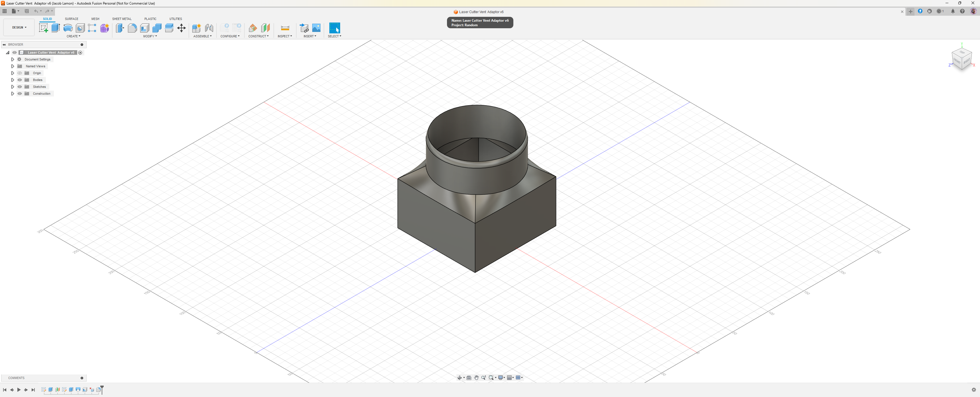Switch to the SHEET METAL tab
The height and width of the screenshot is (397, 980).
click(122, 19)
